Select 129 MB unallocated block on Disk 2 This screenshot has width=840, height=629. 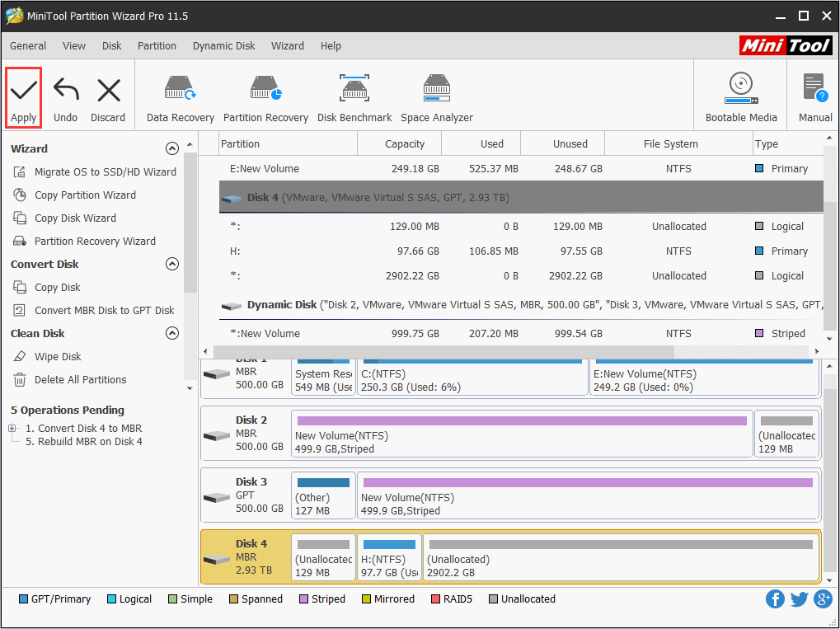pyautogui.click(x=786, y=434)
